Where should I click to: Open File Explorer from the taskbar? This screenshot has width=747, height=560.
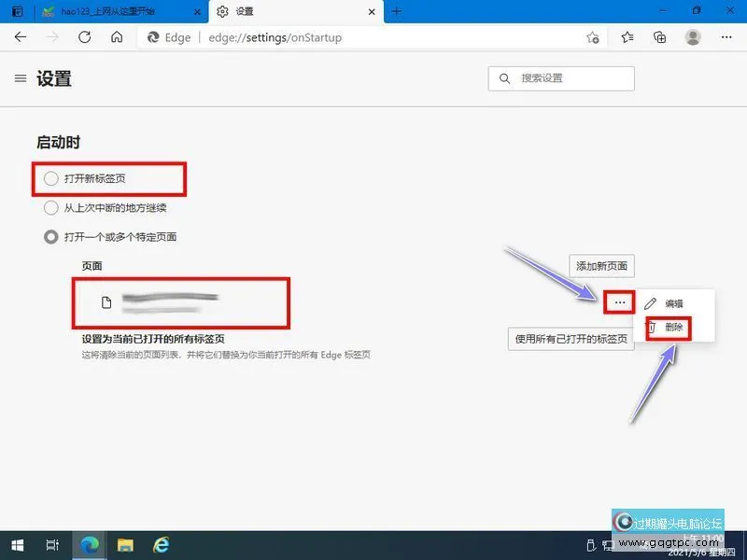[x=125, y=545]
